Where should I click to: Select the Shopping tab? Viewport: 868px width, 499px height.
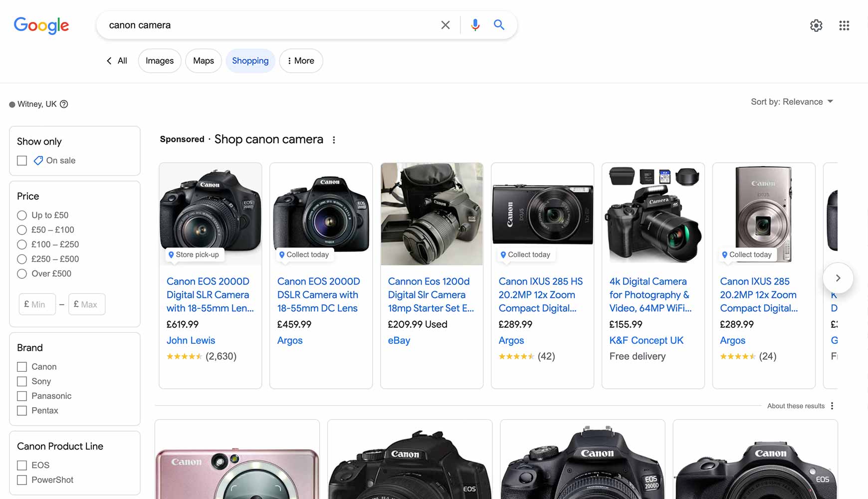tap(250, 61)
